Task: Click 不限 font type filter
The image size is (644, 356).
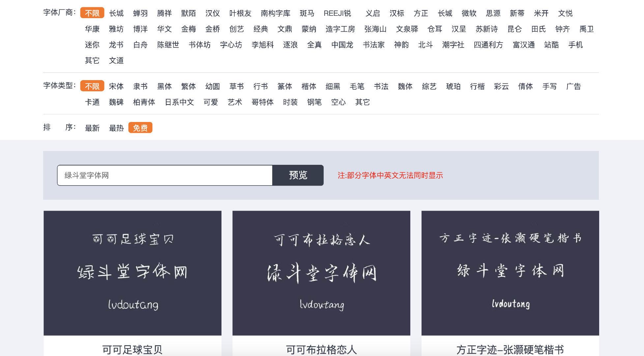Action: point(92,85)
